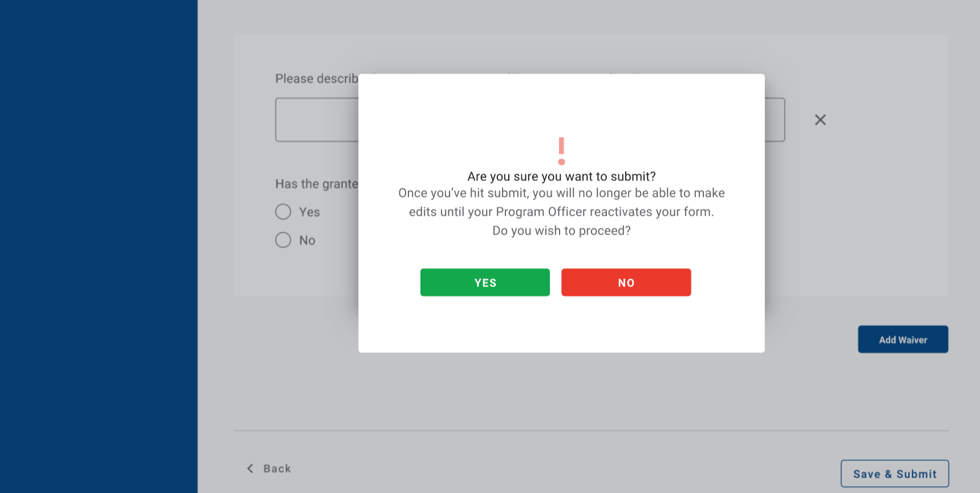Select the No radio button
Image resolution: width=980 pixels, height=493 pixels.
(284, 240)
